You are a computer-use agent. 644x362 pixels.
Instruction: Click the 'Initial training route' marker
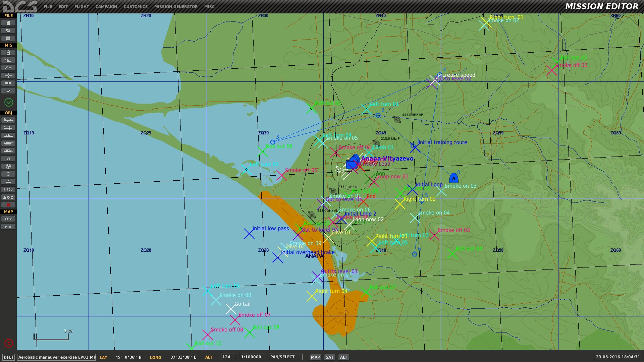(x=415, y=147)
